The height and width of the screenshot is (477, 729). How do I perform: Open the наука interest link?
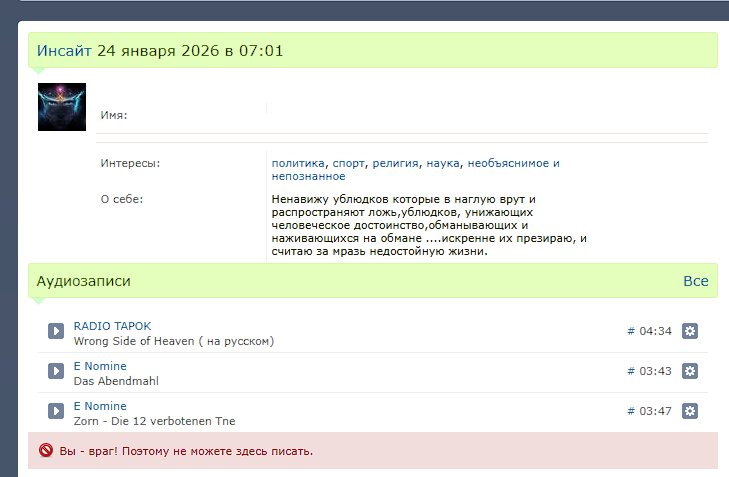444,163
